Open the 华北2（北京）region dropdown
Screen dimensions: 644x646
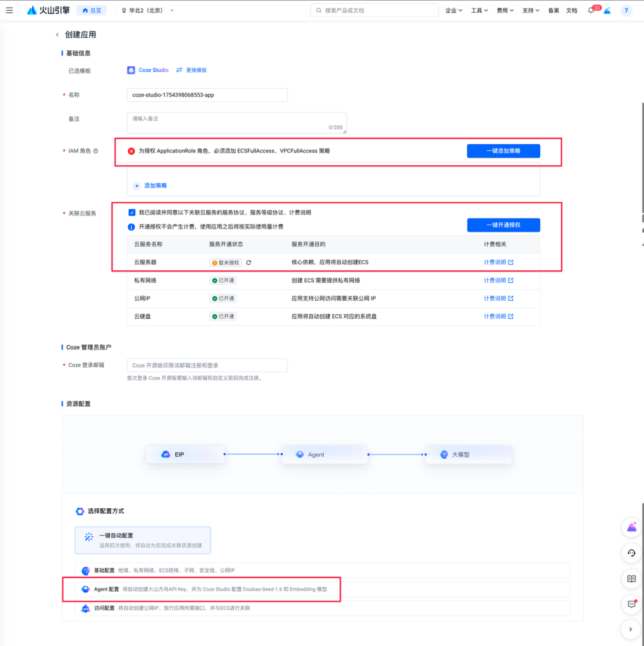click(x=147, y=10)
